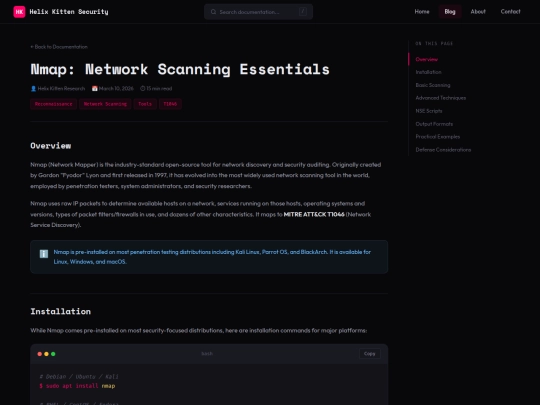The width and height of the screenshot is (540, 405).
Task: Click the clock read-time icon
Action: pyautogui.click(x=143, y=89)
